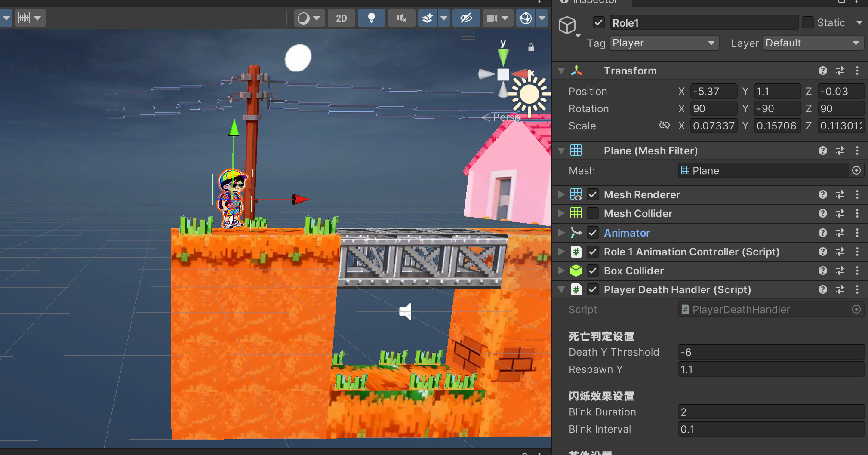Click the Mesh object picker circle
Screen dimensions: 868x455
click(856, 171)
